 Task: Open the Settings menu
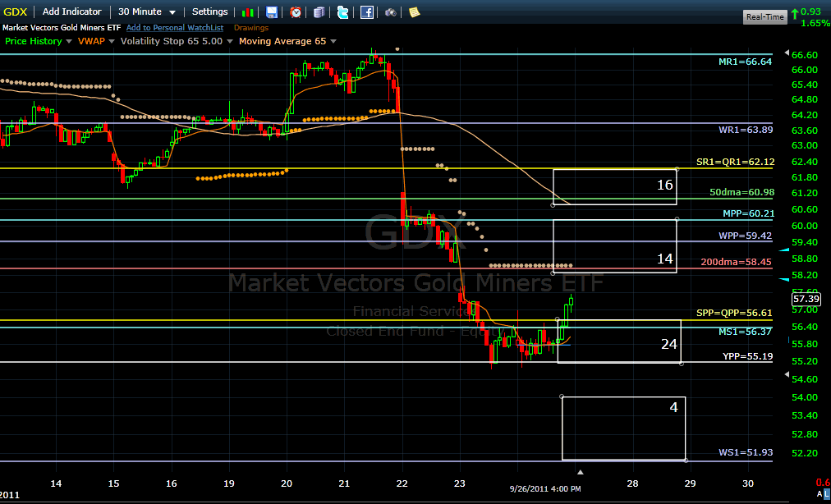pyautogui.click(x=210, y=11)
